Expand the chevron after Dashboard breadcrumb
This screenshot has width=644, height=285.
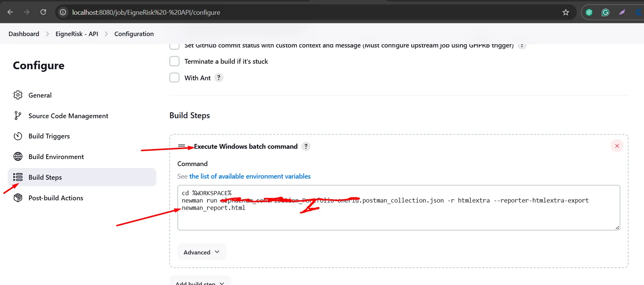coord(47,34)
